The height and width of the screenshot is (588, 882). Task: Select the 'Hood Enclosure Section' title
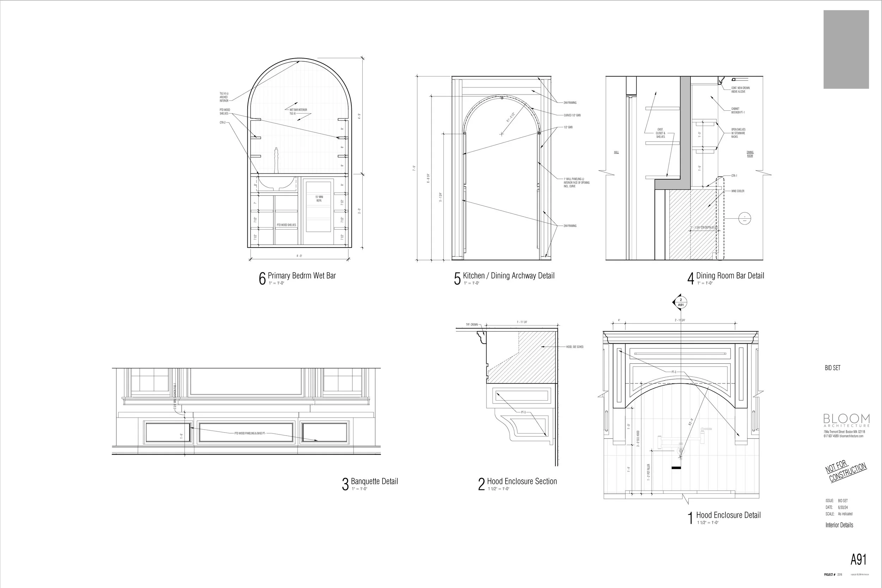click(522, 481)
